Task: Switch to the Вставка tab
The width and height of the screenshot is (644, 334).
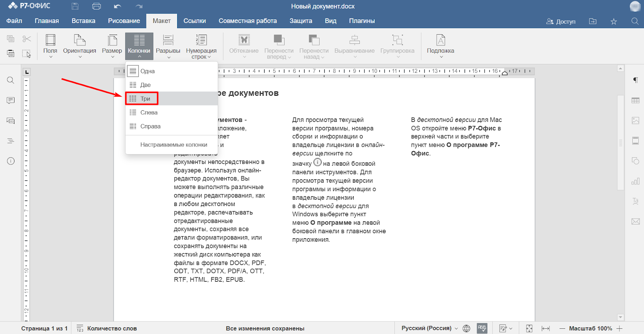Action: (x=83, y=21)
